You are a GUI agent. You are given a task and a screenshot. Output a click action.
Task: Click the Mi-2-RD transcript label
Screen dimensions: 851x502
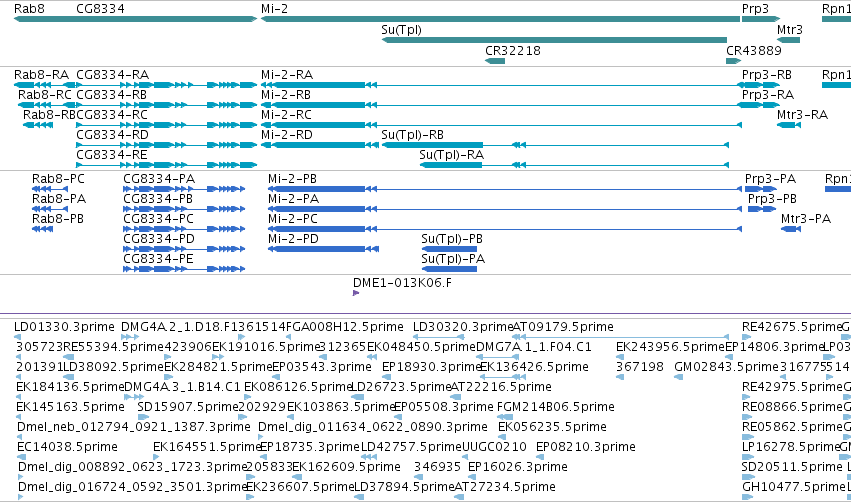287,135
